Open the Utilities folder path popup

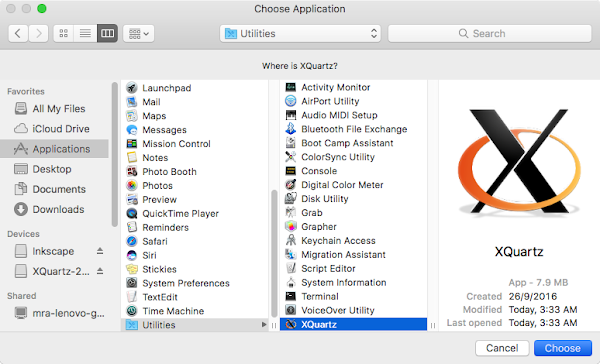click(x=300, y=34)
